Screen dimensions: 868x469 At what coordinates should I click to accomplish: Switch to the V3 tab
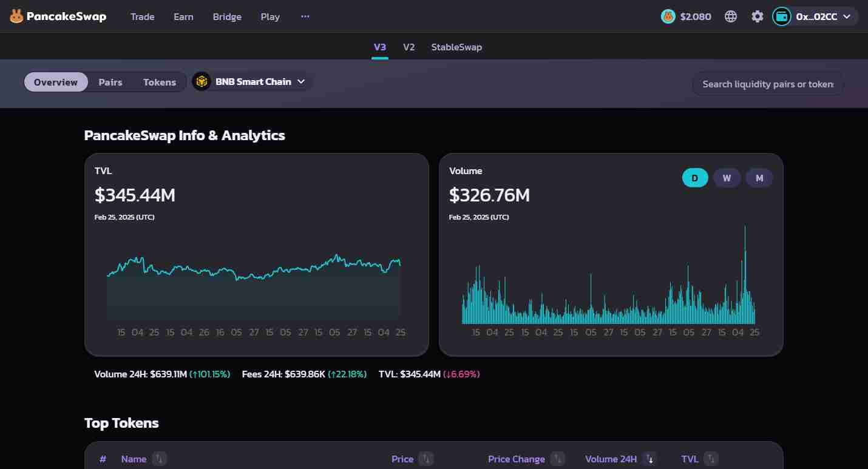(380, 47)
